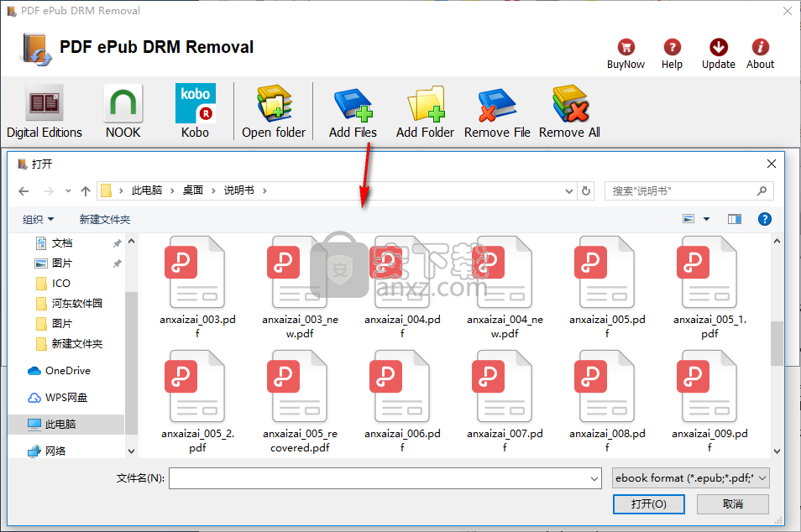Screen dimensions: 801x532
Task: Expand the chevron after 说明书 breadcrumb
Action: click(x=264, y=190)
